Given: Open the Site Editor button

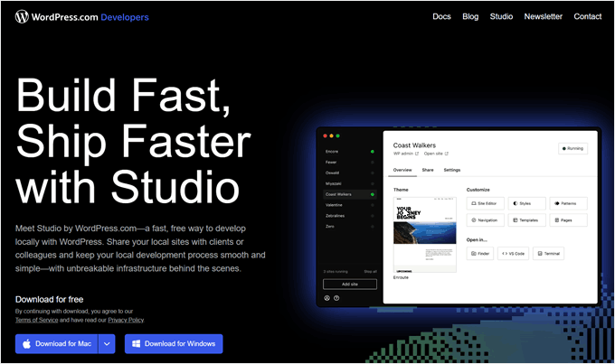Looking at the screenshot, I should pyautogui.click(x=486, y=203).
